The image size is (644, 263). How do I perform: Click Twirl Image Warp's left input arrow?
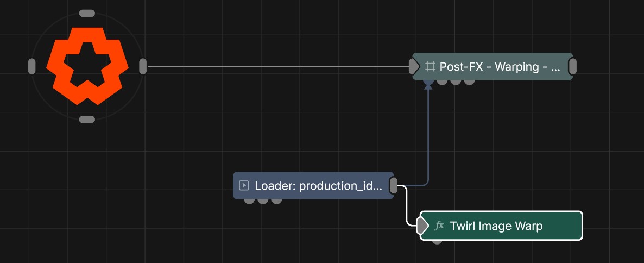[422, 226]
